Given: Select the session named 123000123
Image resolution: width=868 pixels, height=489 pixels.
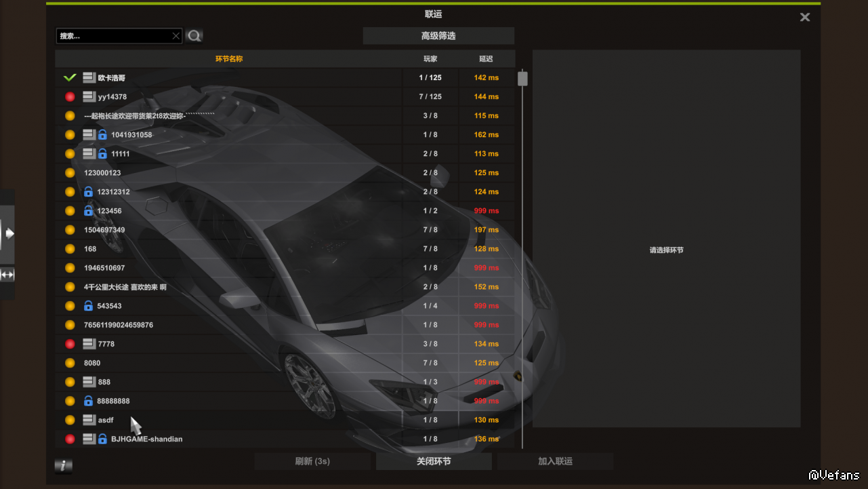Looking at the screenshot, I should pyautogui.click(x=285, y=173).
